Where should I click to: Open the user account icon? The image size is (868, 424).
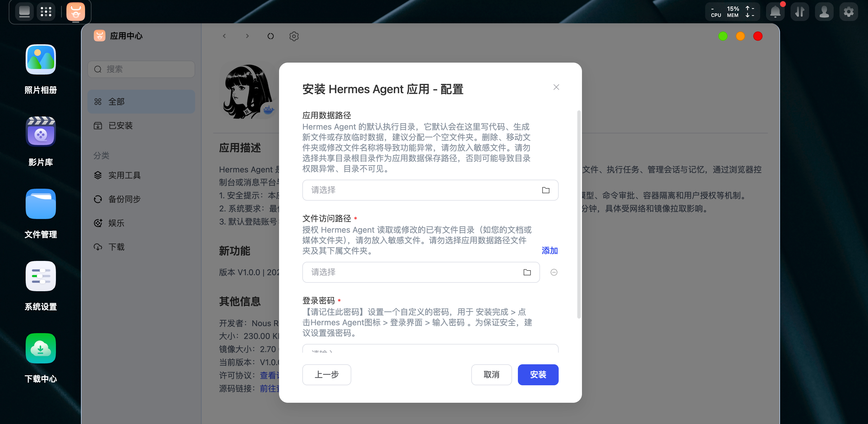[824, 12]
